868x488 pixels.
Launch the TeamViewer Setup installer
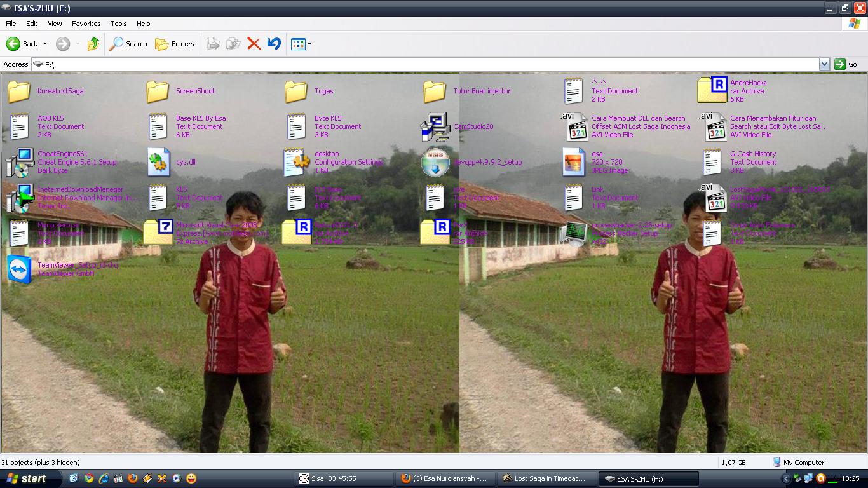click(19, 269)
